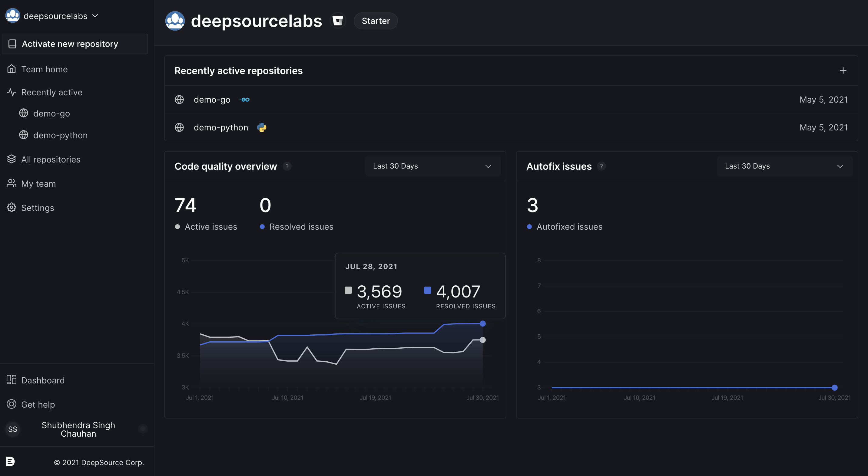
Task: Select the Go language icon beside demo-go
Action: tap(245, 99)
